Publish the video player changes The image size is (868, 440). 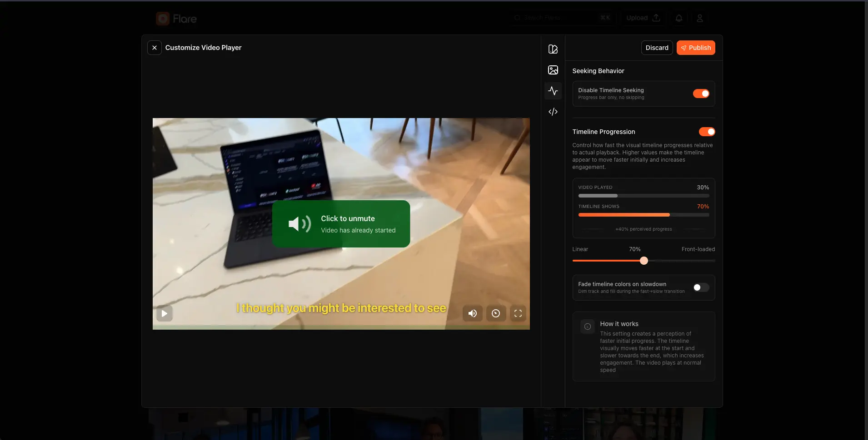pos(696,47)
